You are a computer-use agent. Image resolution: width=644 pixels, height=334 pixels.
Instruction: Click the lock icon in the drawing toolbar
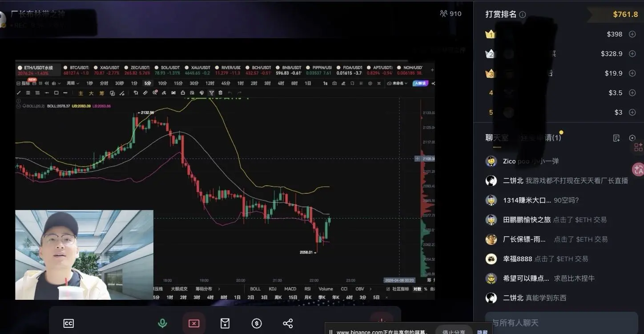183,93
